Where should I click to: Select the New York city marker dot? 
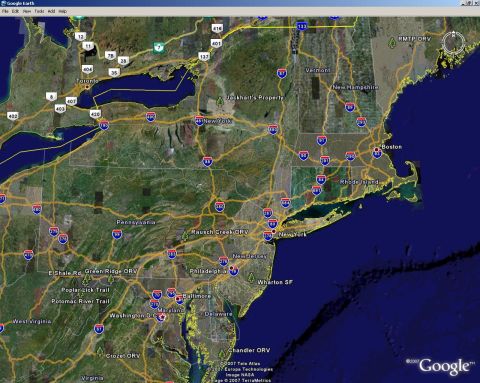pos(274,231)
